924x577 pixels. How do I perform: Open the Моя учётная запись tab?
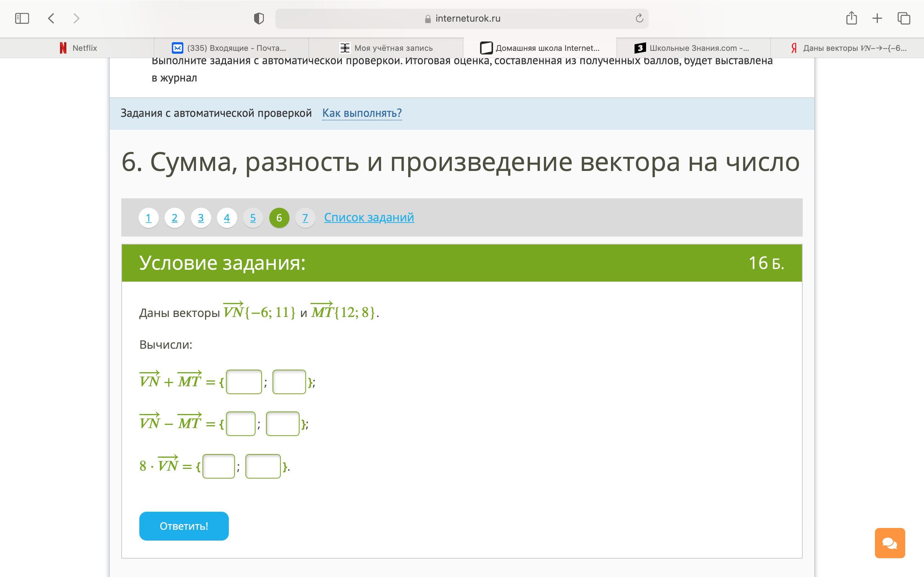pos(387,48)
